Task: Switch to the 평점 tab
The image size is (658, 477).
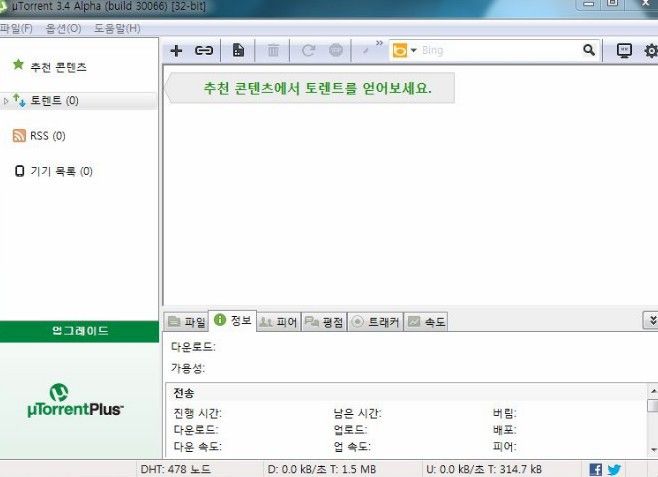Action: point(324,322)
